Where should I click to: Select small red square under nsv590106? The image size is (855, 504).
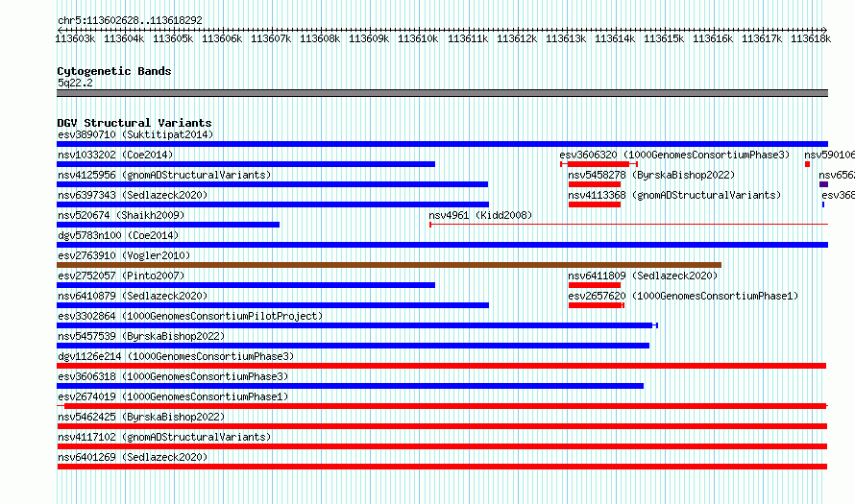coord(808,164)
